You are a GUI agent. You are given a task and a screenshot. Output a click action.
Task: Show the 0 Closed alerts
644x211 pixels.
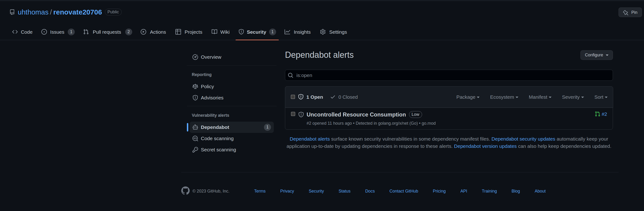coord(344,97)
